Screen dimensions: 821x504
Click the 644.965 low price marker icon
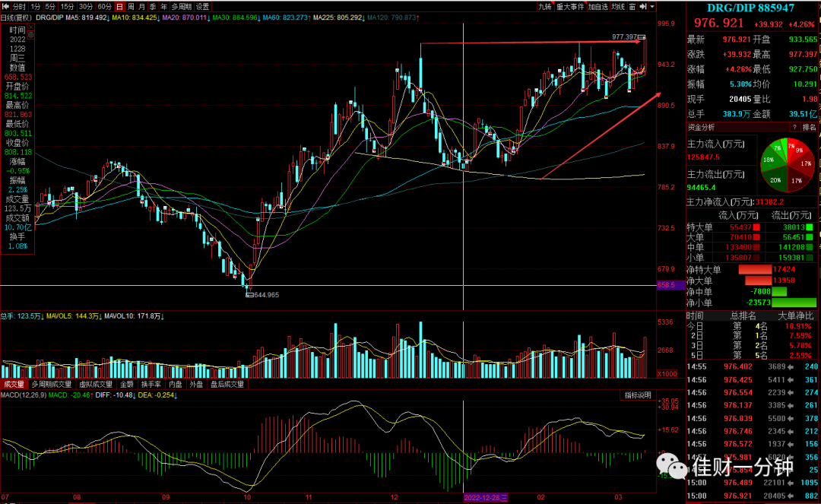click(249, 295)
